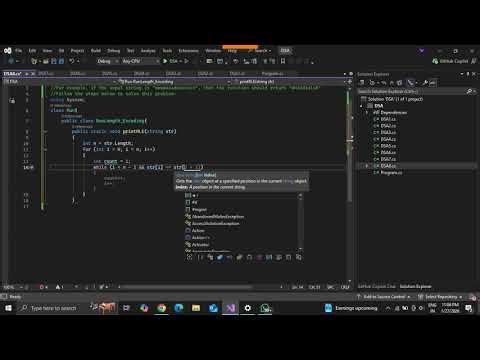480x360 pixels.
Task: Open the Debug menu
Action: 114,51
